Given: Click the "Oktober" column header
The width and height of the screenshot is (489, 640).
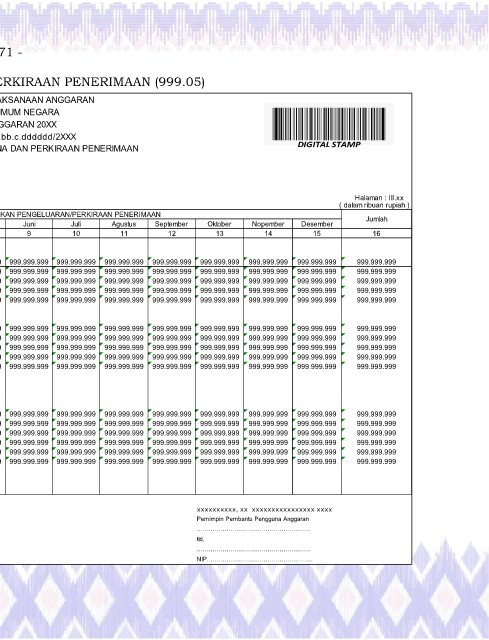Looking at the screenshot, I should (219, 224).
